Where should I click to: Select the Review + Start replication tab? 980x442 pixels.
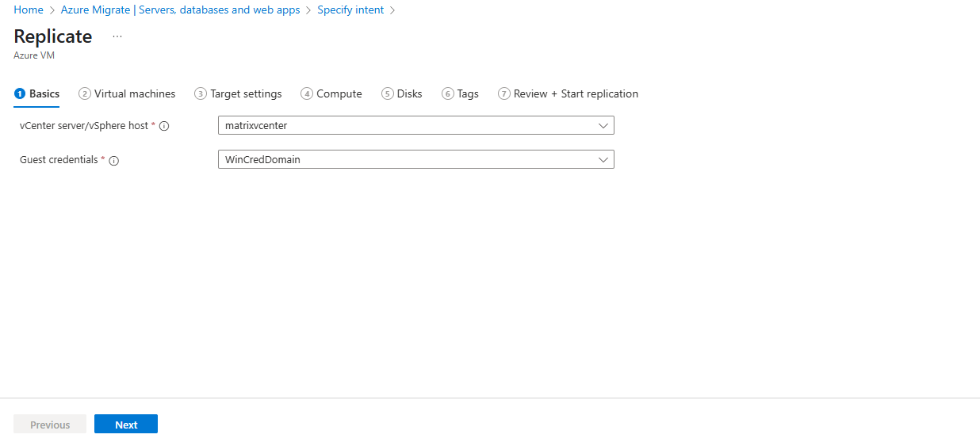[x=568, y=93]
